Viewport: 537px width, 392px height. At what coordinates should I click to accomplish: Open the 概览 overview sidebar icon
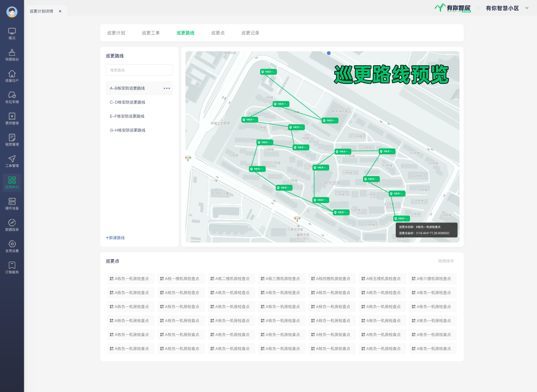click(x=12, y=32)
